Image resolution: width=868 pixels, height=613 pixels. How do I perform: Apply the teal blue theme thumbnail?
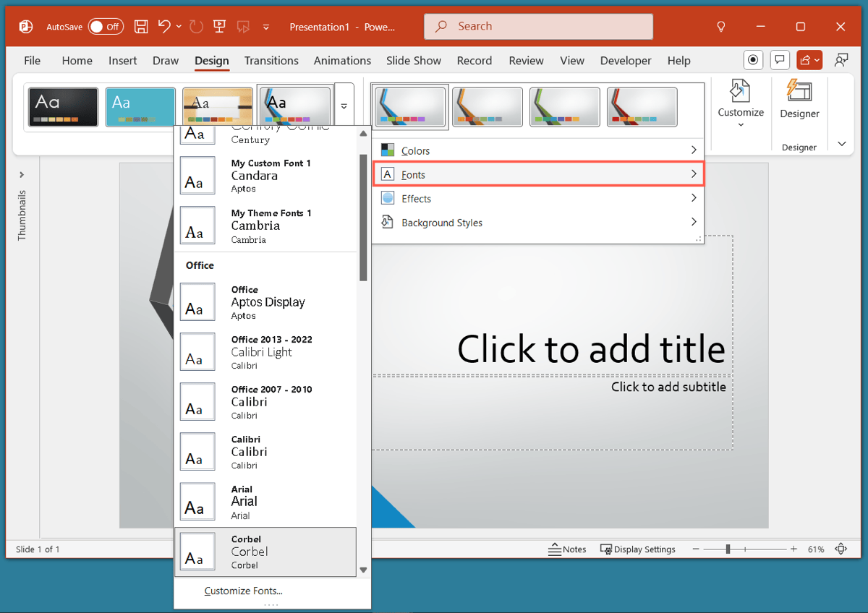tap(140, 107)
